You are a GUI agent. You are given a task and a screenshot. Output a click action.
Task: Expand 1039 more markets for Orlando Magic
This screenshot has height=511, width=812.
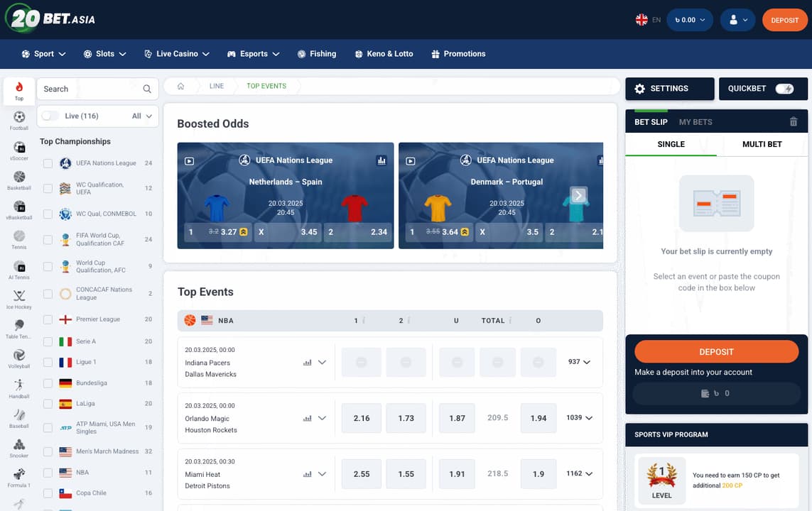[580, 418]
